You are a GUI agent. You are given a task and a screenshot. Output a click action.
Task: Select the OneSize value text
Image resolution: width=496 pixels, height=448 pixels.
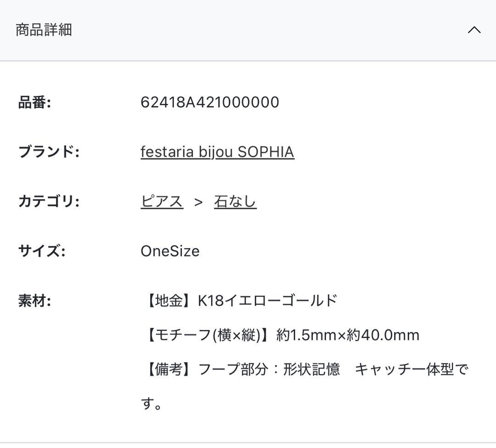click(169, 250)
